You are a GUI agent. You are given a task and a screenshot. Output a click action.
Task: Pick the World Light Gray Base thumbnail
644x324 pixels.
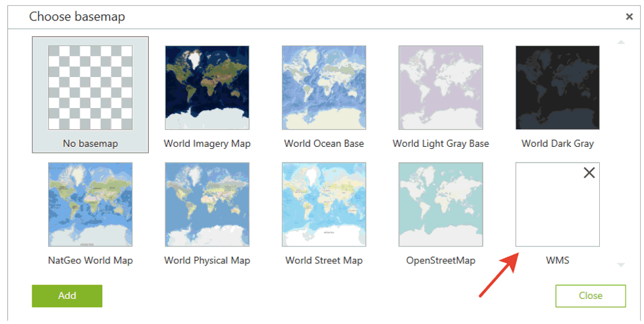[x=441, y=88]
